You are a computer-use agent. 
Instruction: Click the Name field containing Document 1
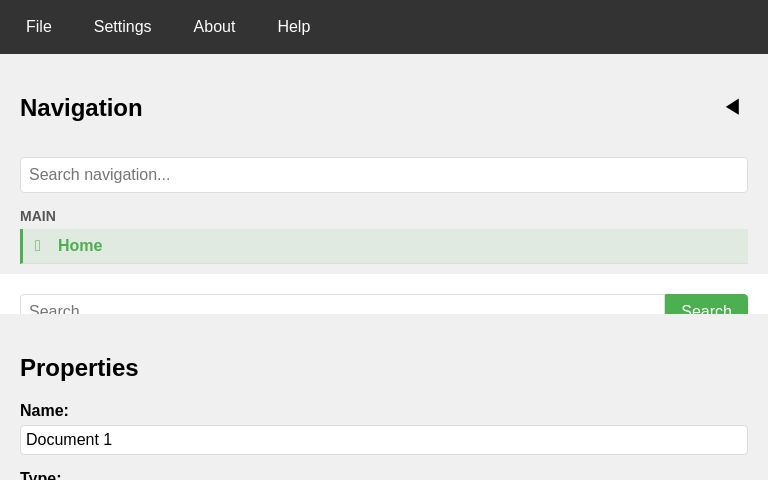point(384,440)
